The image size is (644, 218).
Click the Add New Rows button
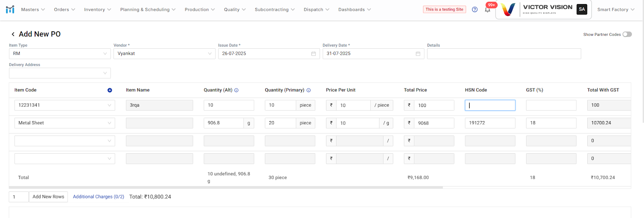[x=48, y=197]
